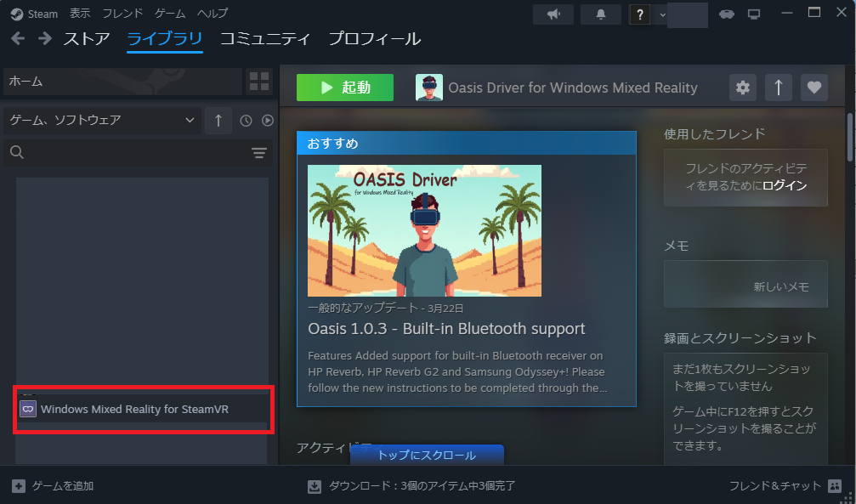Go to the ストア tab
Image resolution: width=856 pixels, height=504 pixels.
coord(87,39)
